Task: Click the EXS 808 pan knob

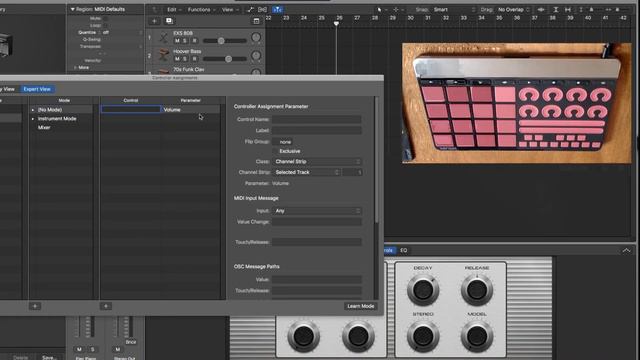Action: (x=256, y=38)
